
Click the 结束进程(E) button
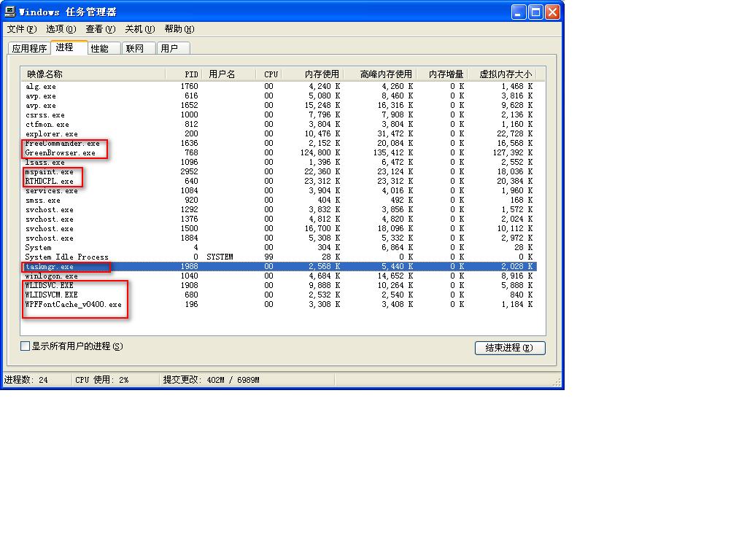click(510, 348)
